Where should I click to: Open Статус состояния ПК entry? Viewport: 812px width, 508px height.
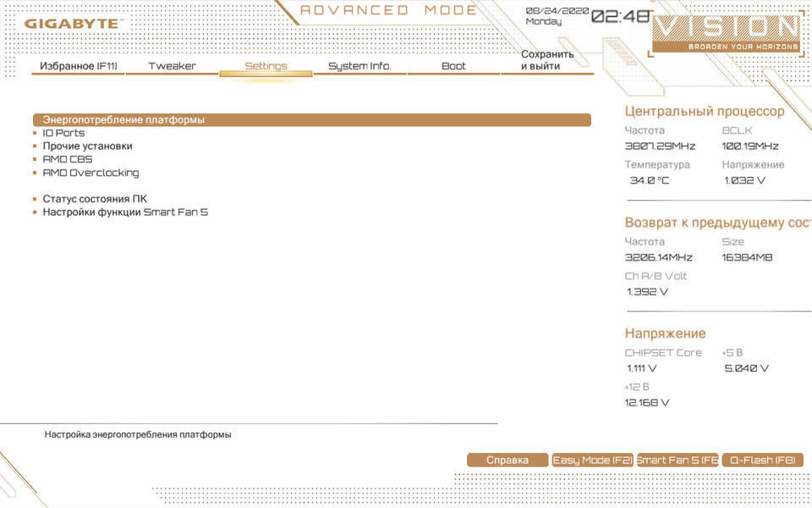tap(95, 199)
